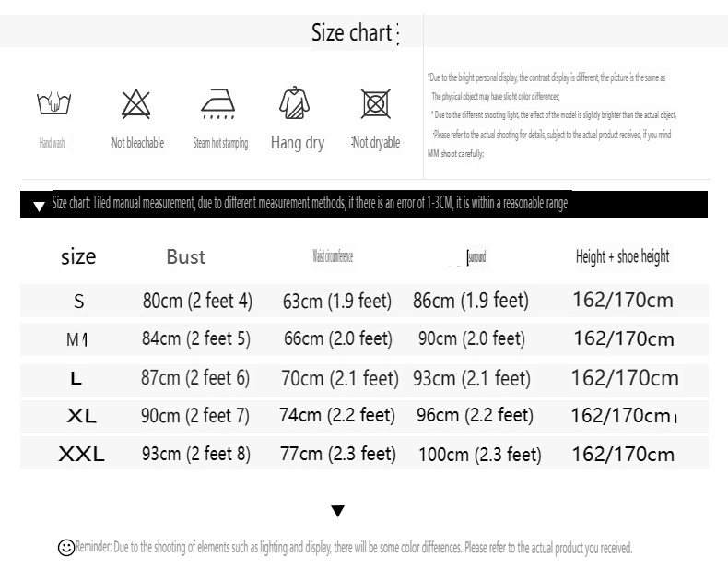The height and width of the screenshot is (581, 728).
Task: Click the Hand wash basin icon
Action: click(x=53, y=104)
